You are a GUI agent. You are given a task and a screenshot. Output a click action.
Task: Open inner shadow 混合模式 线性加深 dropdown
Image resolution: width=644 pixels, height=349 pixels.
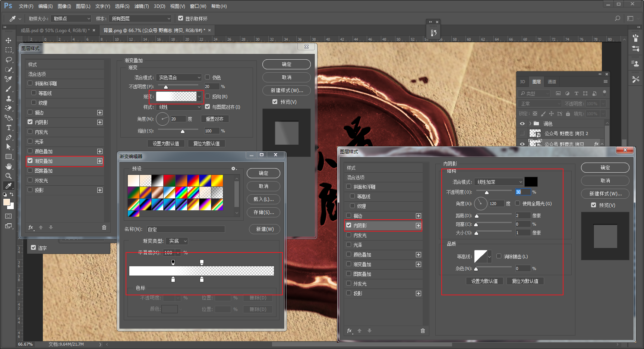pyautogui.click(x=499, y=182)
